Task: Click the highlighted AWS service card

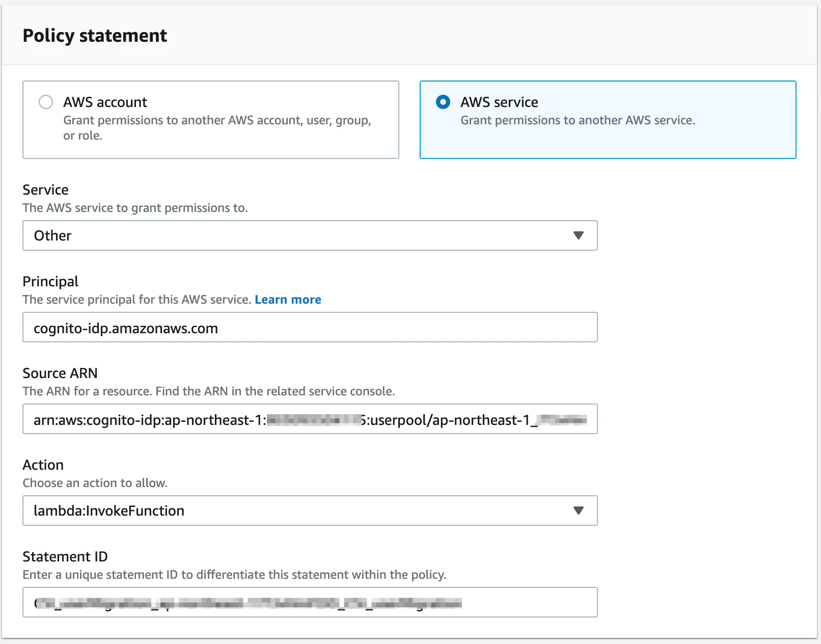Action: [608, 120]
